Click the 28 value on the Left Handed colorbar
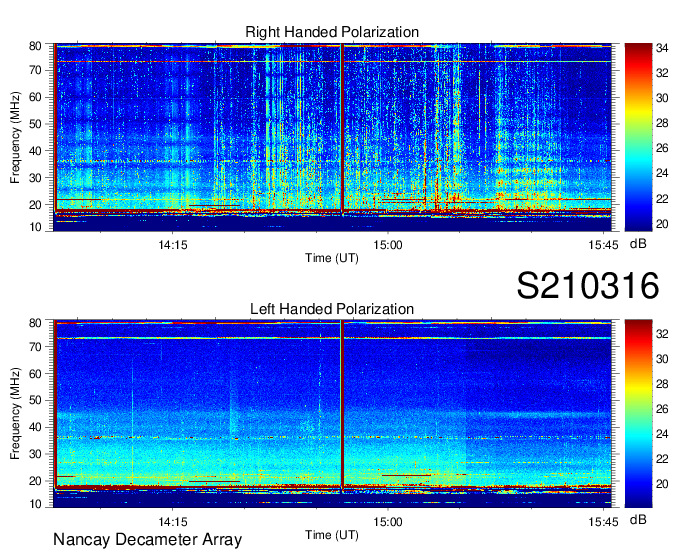Screen dimensions: 680x552 click(x=662, y=384)
